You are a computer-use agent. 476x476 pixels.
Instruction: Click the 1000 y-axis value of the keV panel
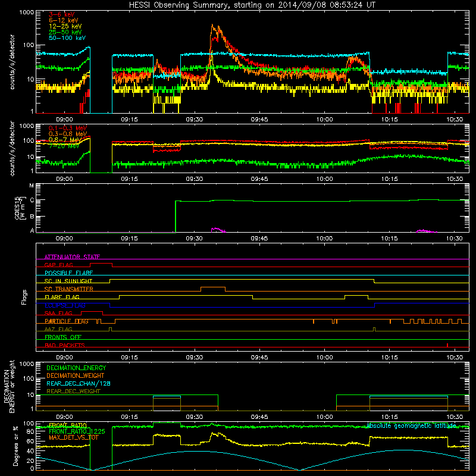(27, 12)
